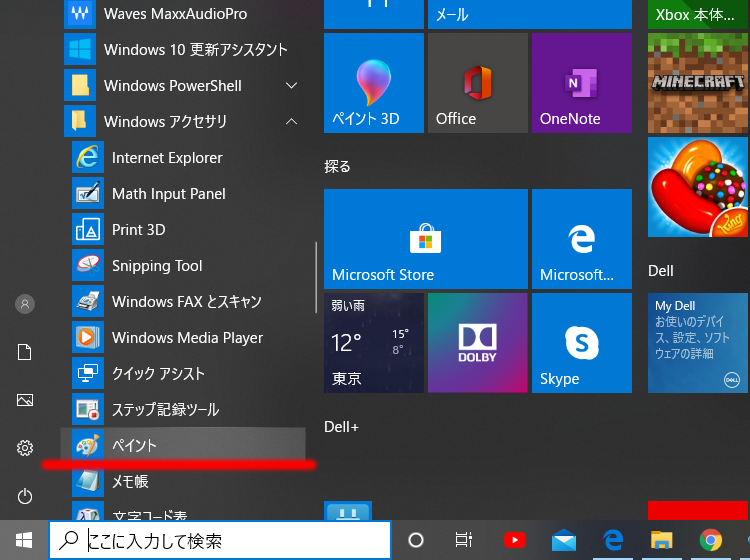Click the user account icon
Viewport: 750px width, 560px height.
(25, 304)
